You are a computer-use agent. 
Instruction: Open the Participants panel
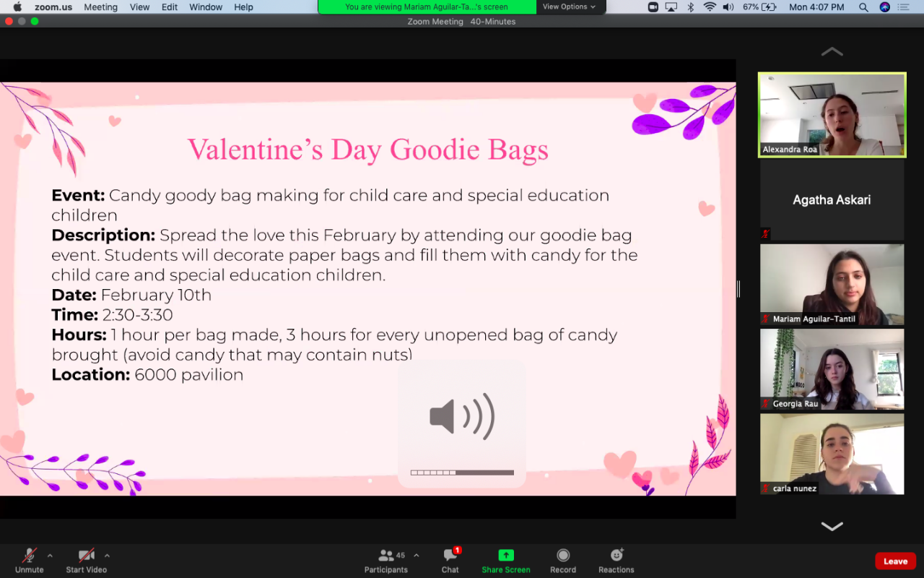point(386,560)
